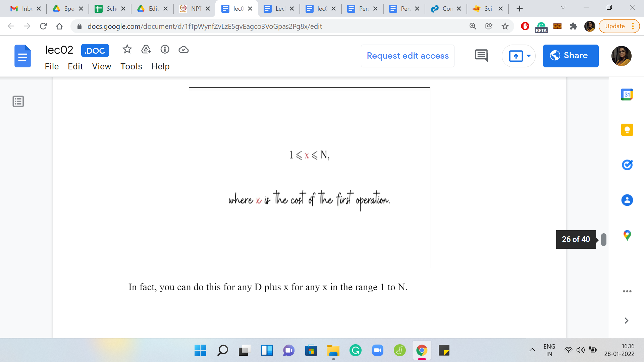Open the comment history icon
This screenshot has width=644, height=362.
tap(481, 56)
